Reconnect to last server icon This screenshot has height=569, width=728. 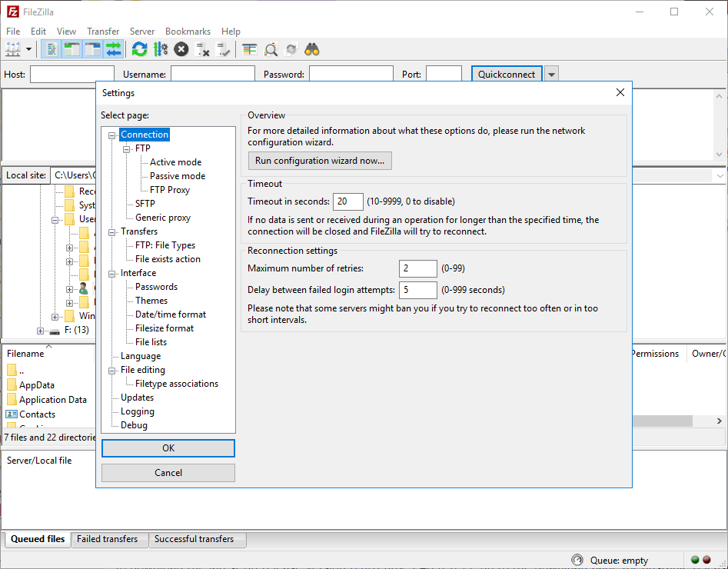click(x=224, y=49)
